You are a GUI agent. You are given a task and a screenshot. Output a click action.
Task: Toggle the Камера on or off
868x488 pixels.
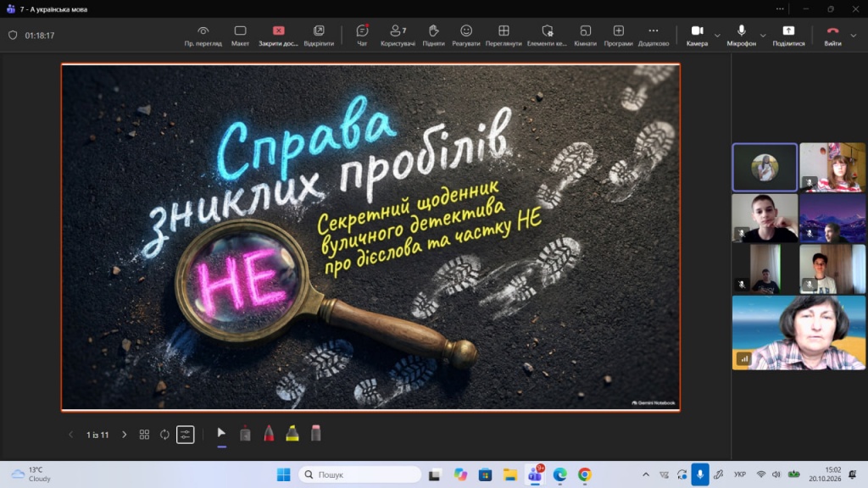[697, 36]
